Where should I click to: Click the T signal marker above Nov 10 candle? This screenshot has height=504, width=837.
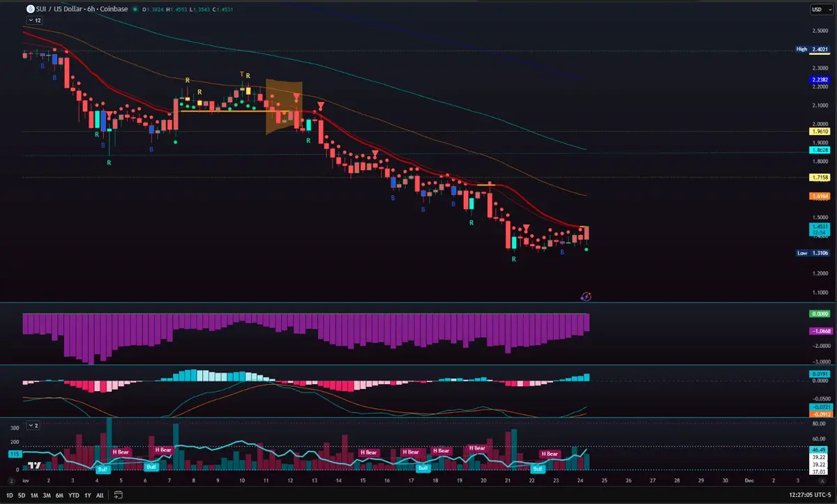point(242,73)
